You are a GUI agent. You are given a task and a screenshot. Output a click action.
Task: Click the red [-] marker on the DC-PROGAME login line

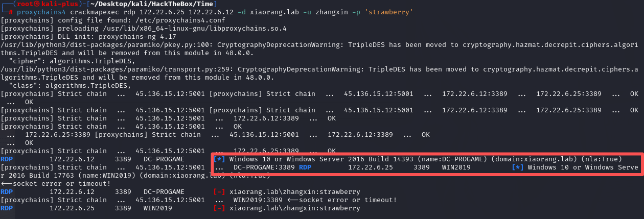(x=219, y=191)
